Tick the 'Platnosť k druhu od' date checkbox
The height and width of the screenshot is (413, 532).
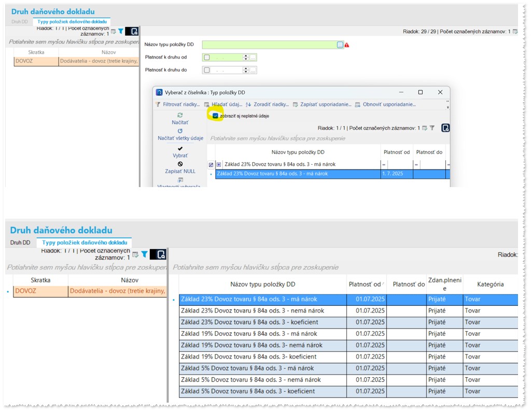tap(207, 58)
